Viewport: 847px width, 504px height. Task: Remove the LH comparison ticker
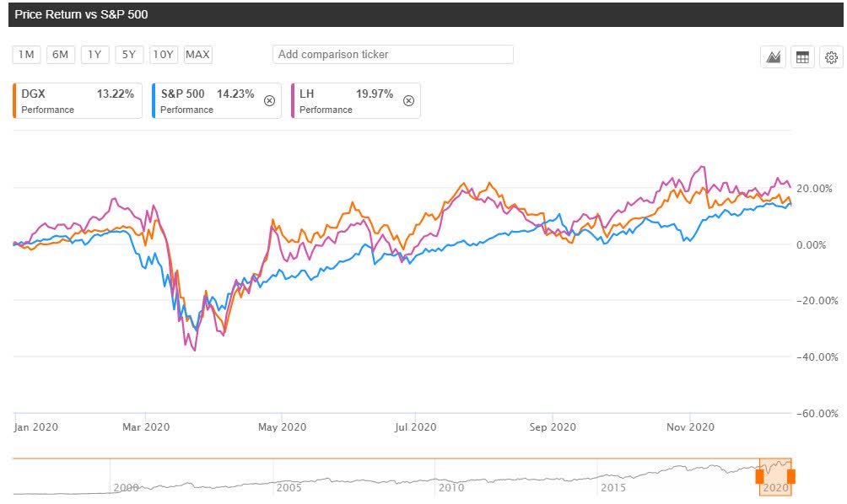pyautogui.click(x=408, y=99)
